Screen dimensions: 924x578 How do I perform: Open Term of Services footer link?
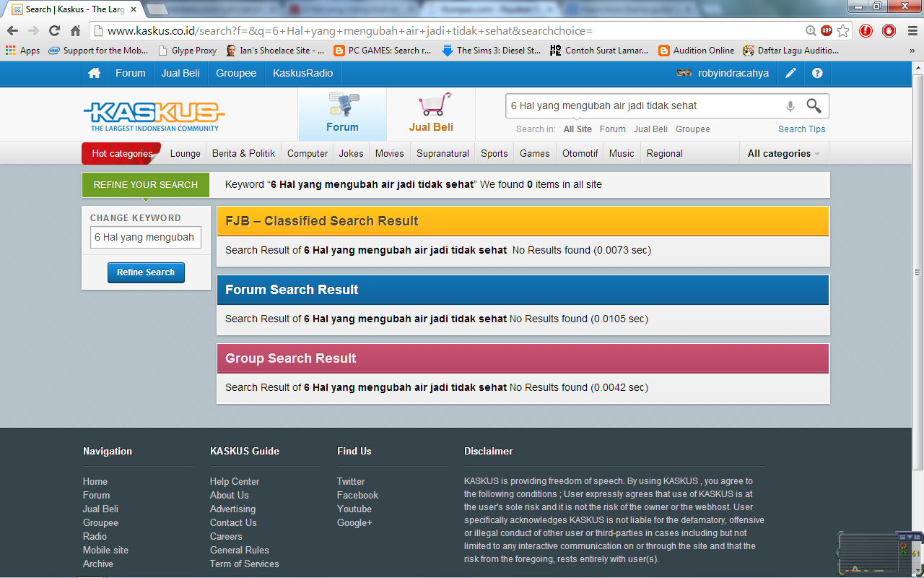(x=245, y=564)
